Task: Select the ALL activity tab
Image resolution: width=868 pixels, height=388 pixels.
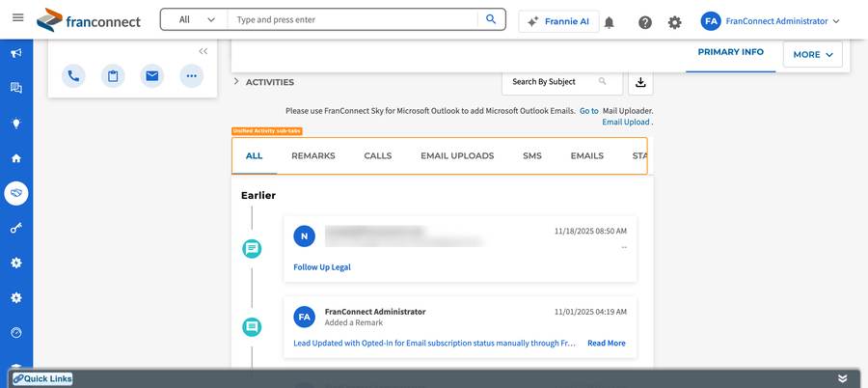Action: click(x=254, y=156)
